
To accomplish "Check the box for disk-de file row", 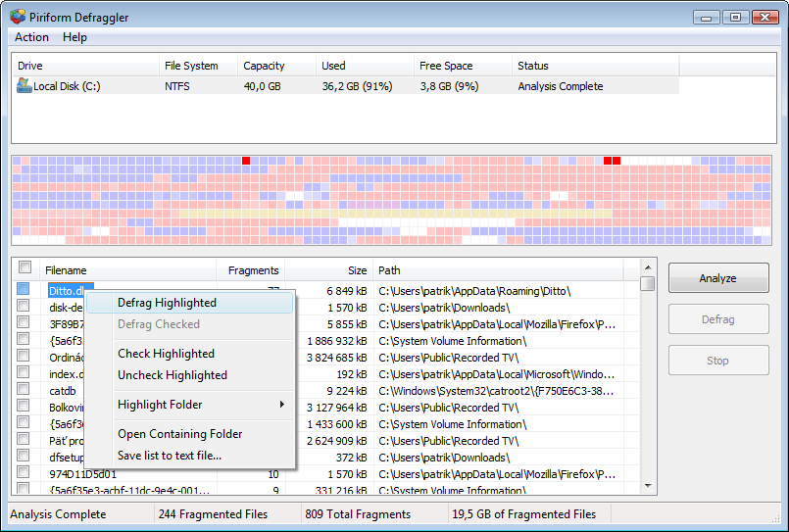I will 24,306.
